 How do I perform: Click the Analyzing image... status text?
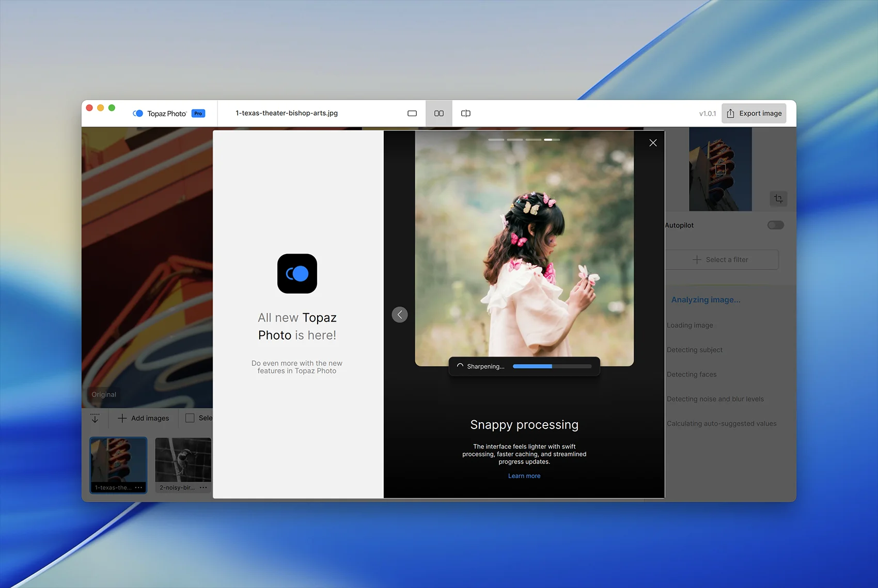tap(705, 300)
